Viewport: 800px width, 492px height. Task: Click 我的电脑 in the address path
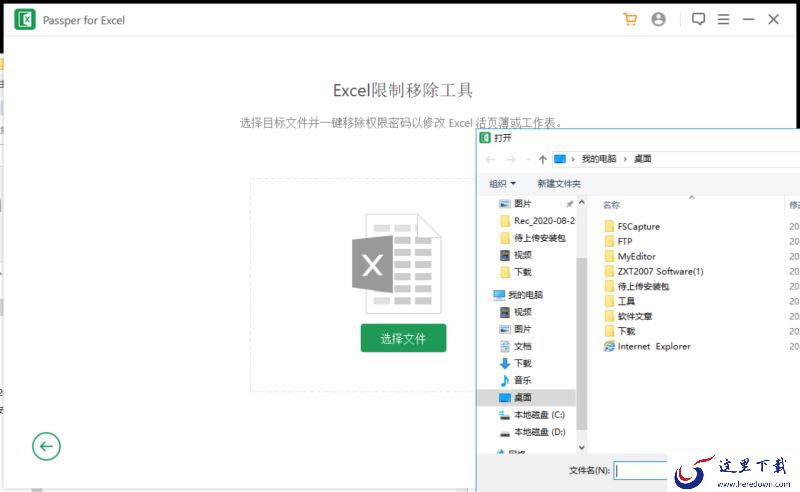(599, 159)
